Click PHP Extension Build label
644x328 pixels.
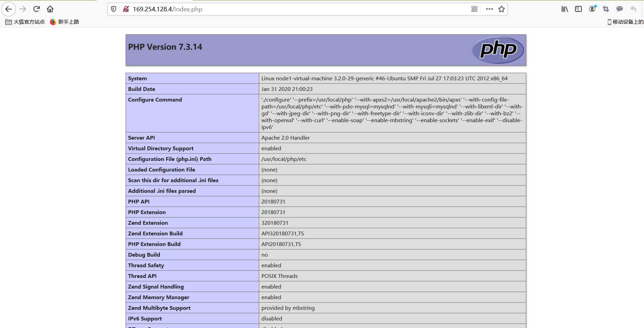[154, 244]
